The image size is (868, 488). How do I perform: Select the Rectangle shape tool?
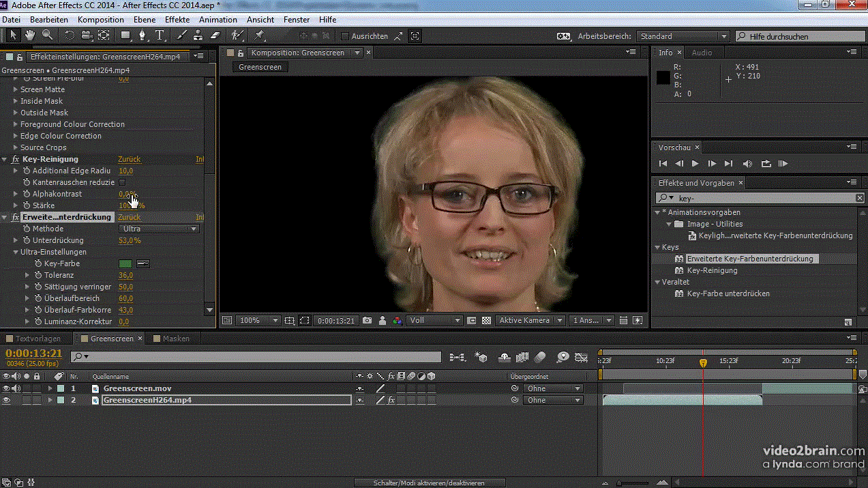coord(126,35)
